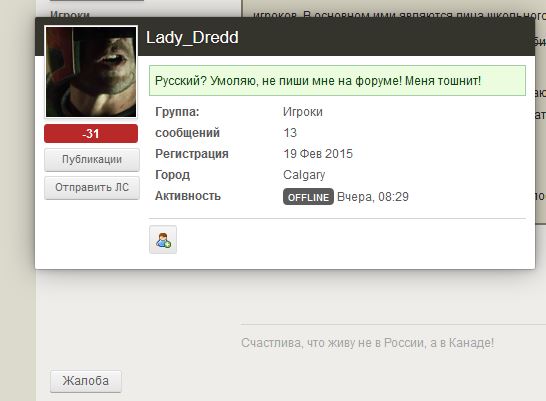Viewport: 546px width, 401px height.
Task: Click the Активность label
Action: pos(188,196)
